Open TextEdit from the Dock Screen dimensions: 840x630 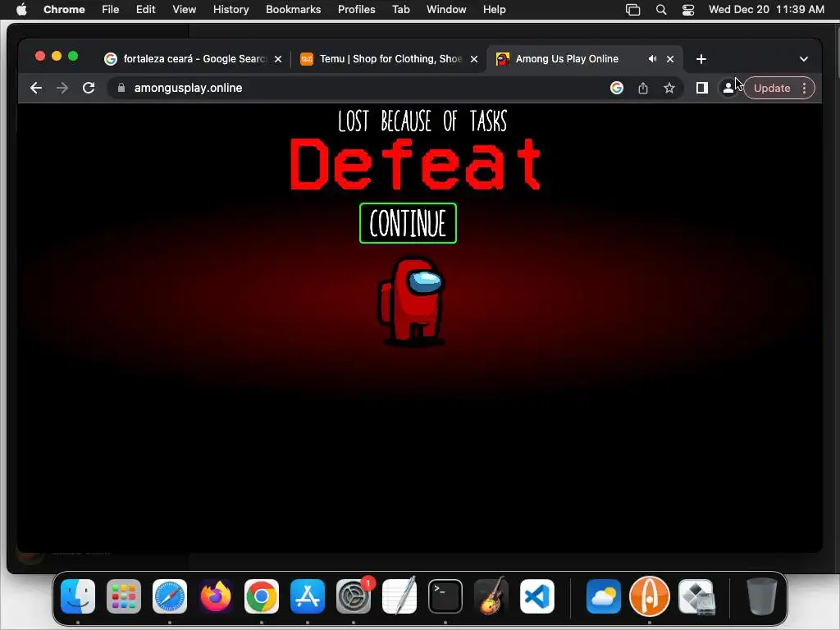[399, 596]
